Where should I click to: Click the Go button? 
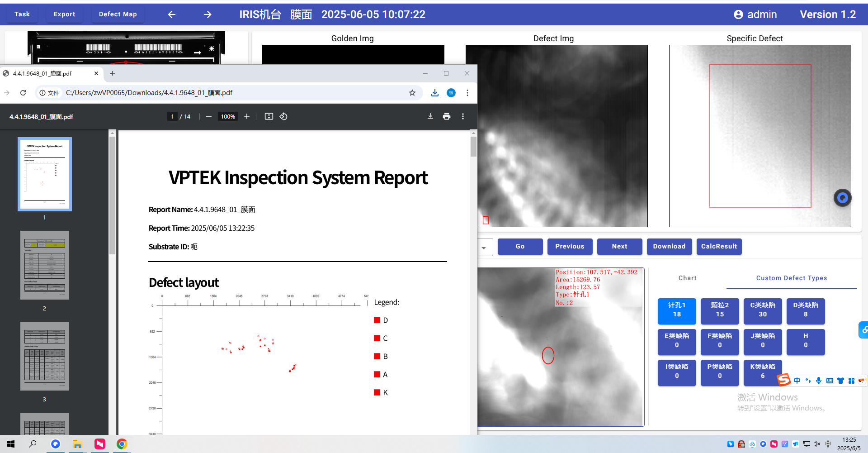pos(520,247)
